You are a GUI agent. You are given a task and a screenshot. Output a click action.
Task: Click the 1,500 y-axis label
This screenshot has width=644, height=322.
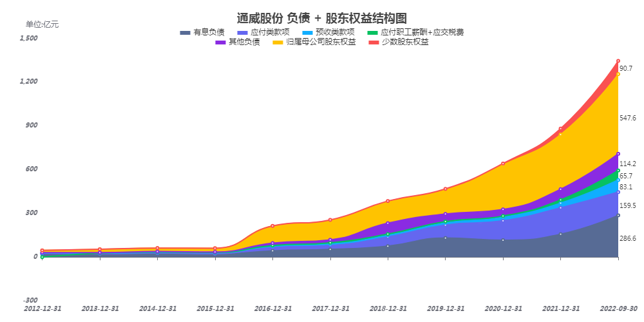click(x=28, y=38)
